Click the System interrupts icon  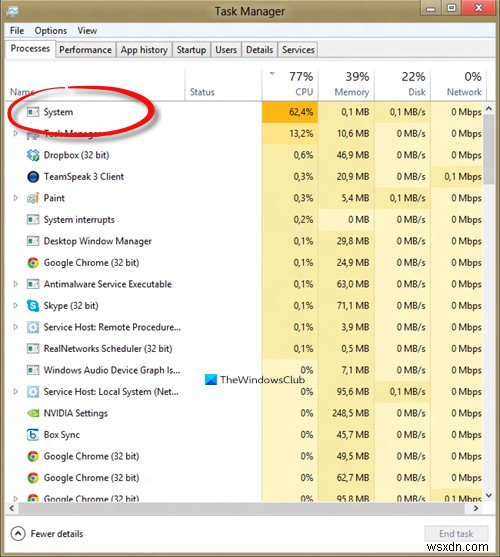[x=33, y=220]
